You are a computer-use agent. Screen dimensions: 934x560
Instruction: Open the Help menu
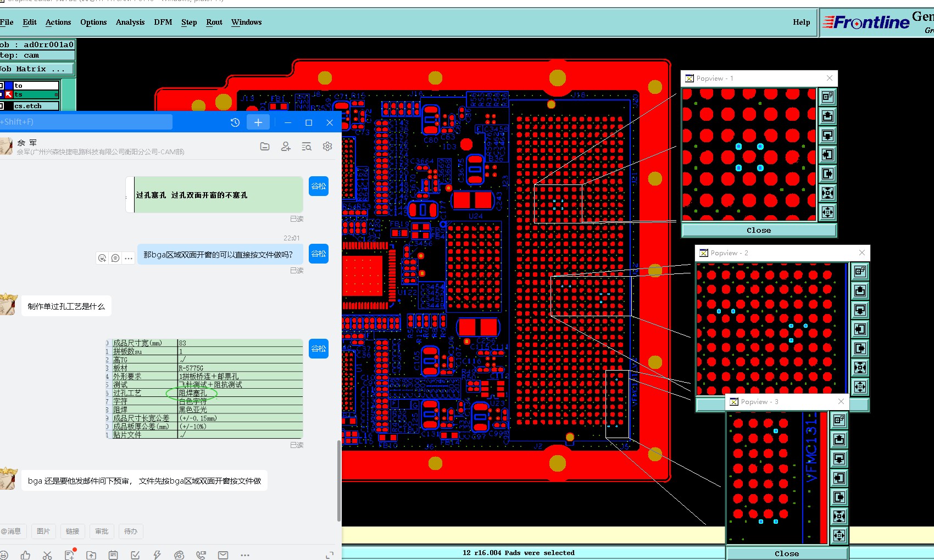pos(802,22)
